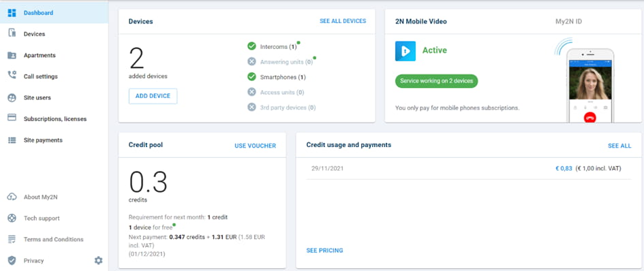Click the Intercoms (1) entry

(x=278, y=46)
